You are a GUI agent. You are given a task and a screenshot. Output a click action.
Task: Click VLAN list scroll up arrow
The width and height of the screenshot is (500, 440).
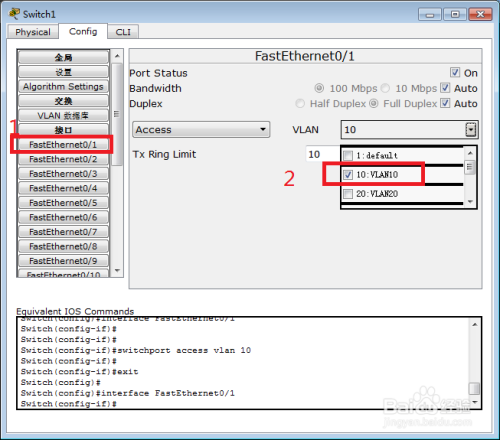470,153
